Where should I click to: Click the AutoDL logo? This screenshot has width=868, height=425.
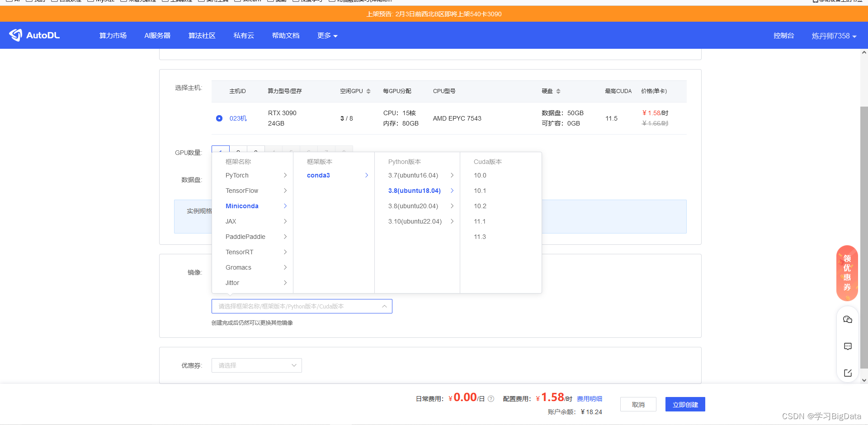pyautogui.click(x=34, y=35)
